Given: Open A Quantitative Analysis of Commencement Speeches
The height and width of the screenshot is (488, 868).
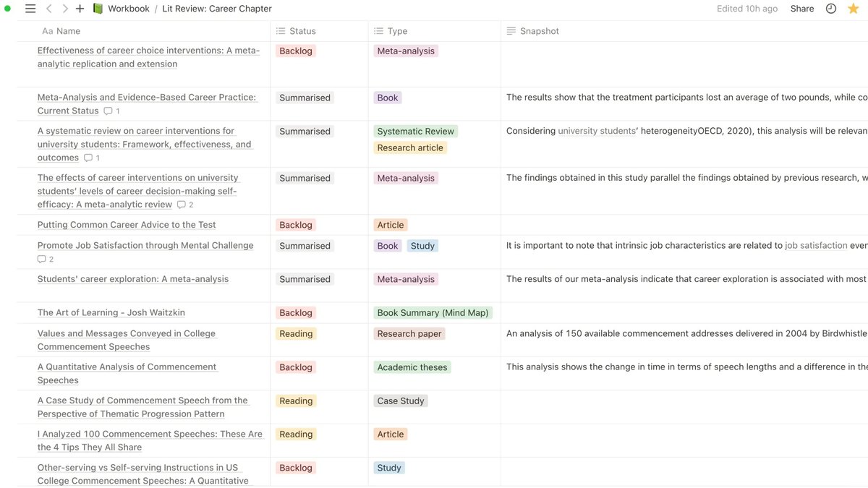Looking at the screenshot, I should [x=127, y=373].
